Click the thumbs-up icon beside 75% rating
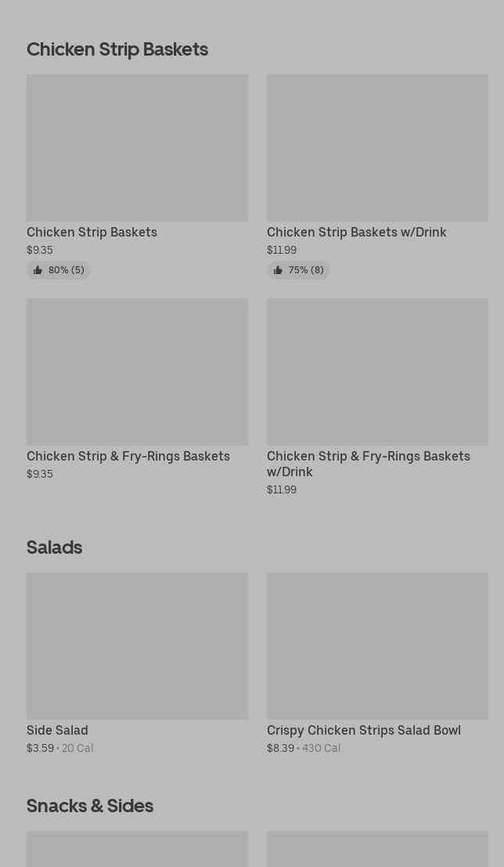Viewport: 504px width, 867px height. 278,270
